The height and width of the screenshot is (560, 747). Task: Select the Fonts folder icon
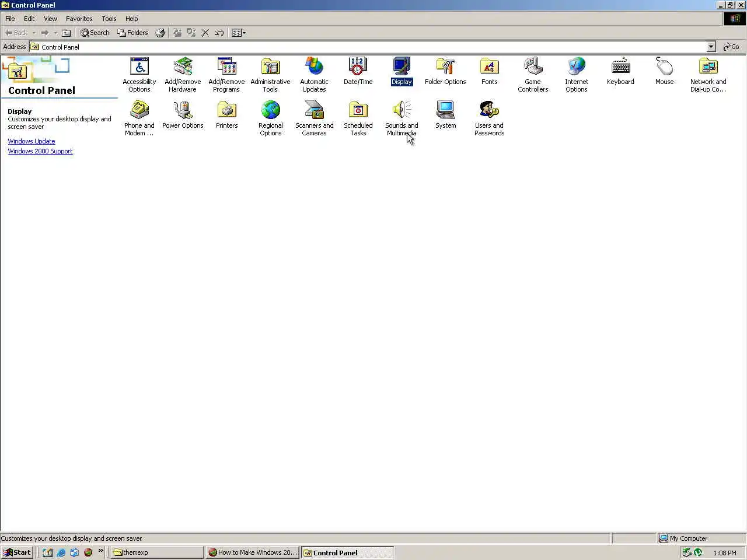(x=489, y=71)
